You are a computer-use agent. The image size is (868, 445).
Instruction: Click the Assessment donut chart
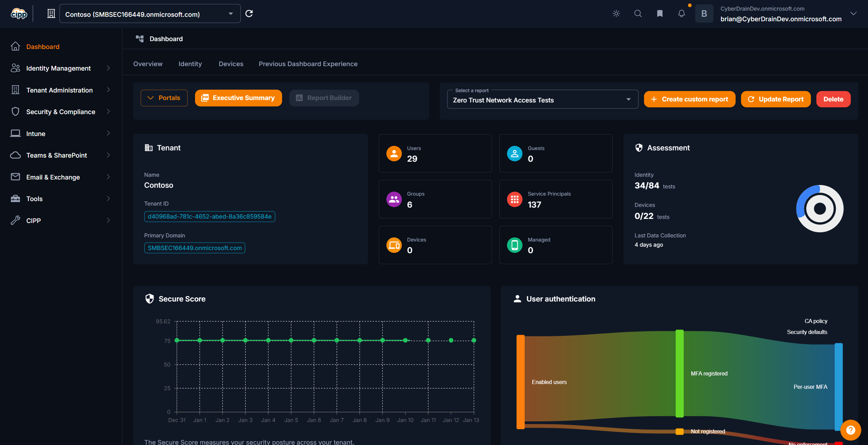click(x=820, y=209)
